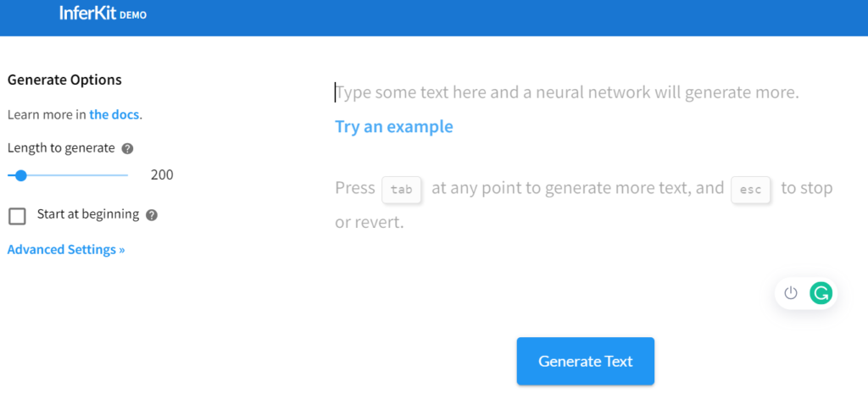Click the Length to generate label
The height and width of the screenshot is (399, 868).
coord(61,148)
